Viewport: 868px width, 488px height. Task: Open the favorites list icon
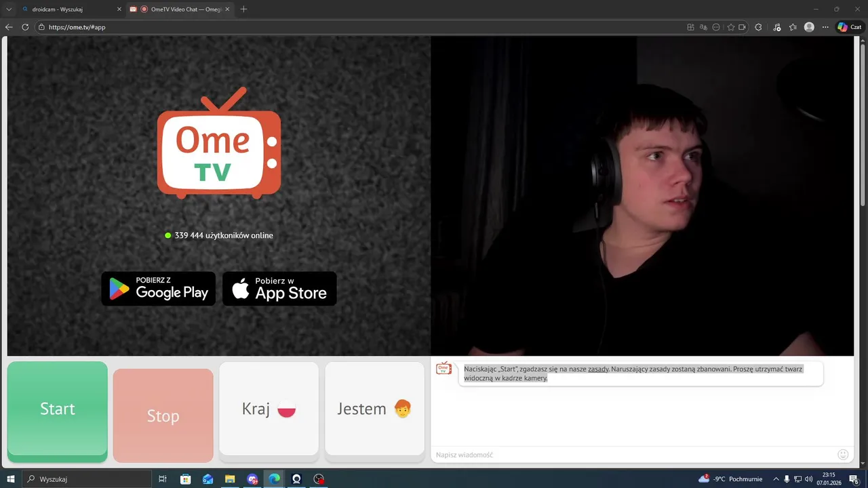(793, 27)
